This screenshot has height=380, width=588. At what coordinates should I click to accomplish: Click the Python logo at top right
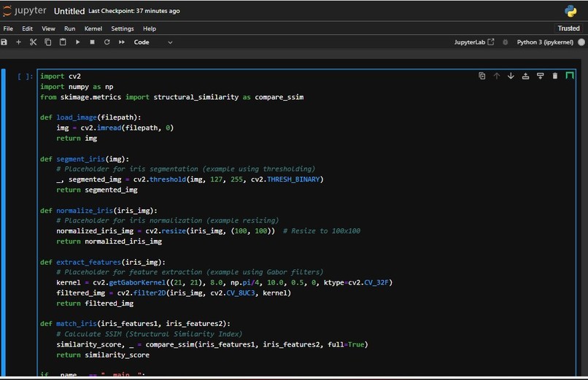[570, 11]
